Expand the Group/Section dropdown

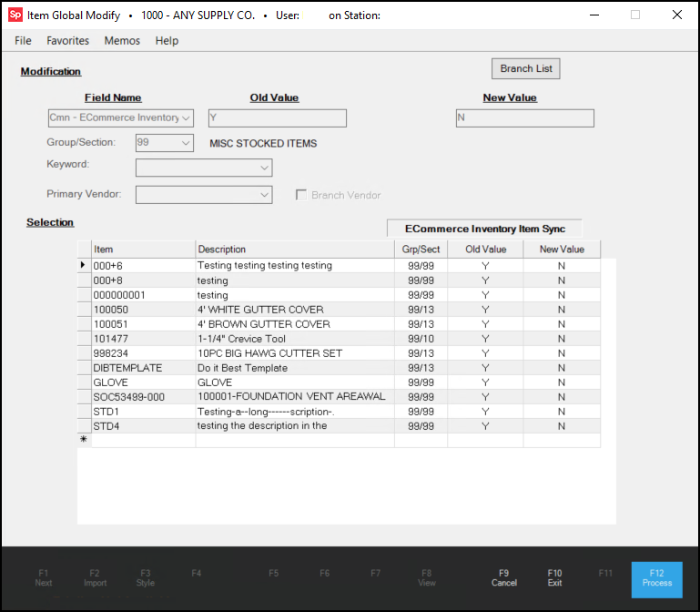[x=186, y=143]
